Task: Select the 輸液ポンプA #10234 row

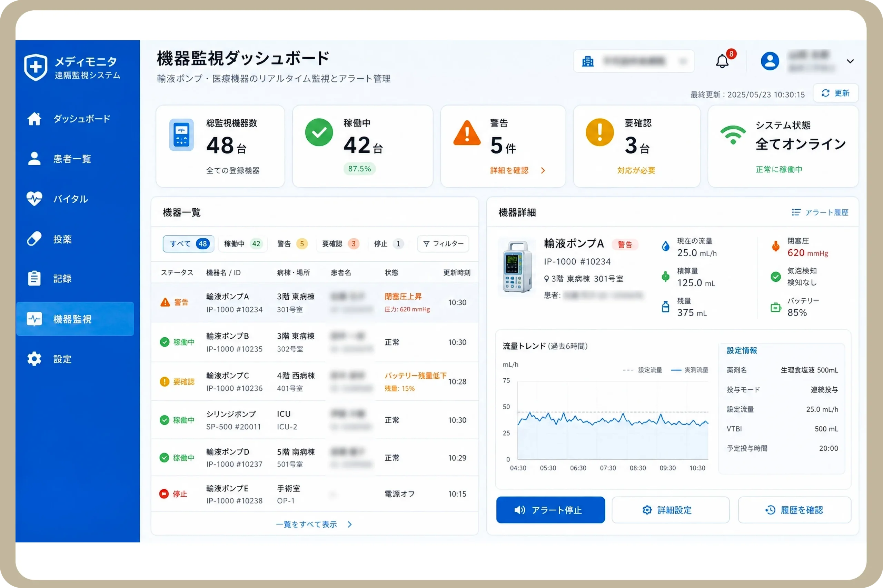Action: coord(315,303)
